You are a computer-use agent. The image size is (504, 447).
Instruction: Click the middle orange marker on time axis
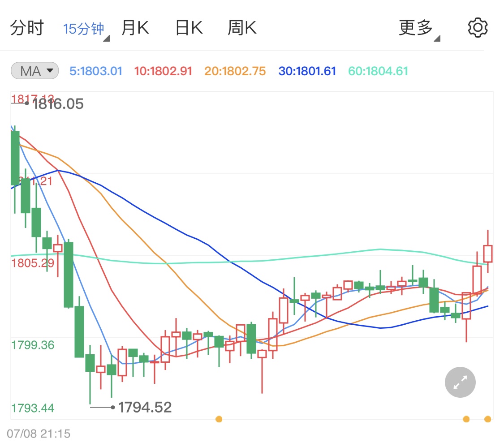point(219,419)
